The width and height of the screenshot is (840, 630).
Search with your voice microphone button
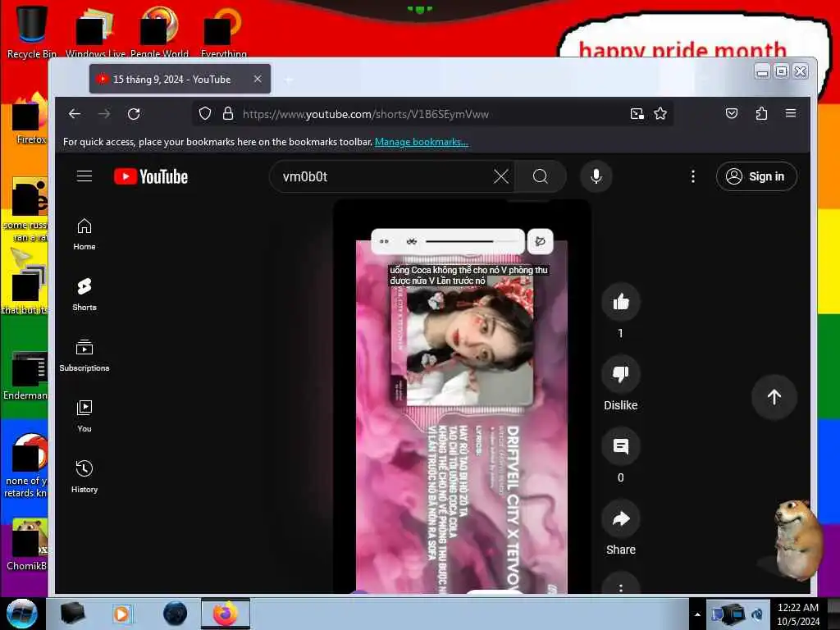[596, 176]
